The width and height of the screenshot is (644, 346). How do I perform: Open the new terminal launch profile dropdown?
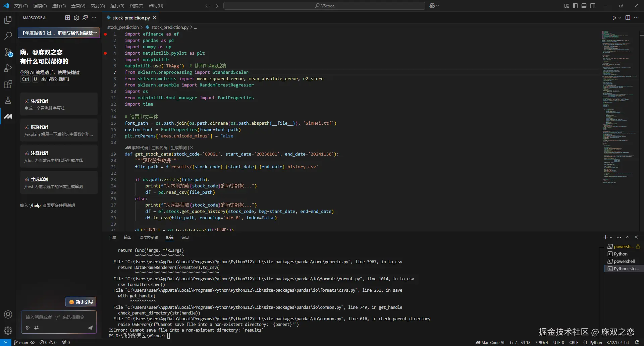pos(611,237)
